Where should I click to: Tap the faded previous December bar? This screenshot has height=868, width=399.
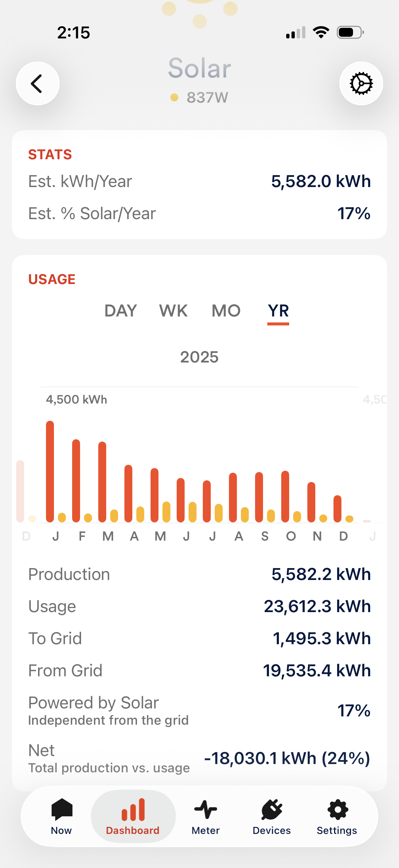(x=20, y=491)
